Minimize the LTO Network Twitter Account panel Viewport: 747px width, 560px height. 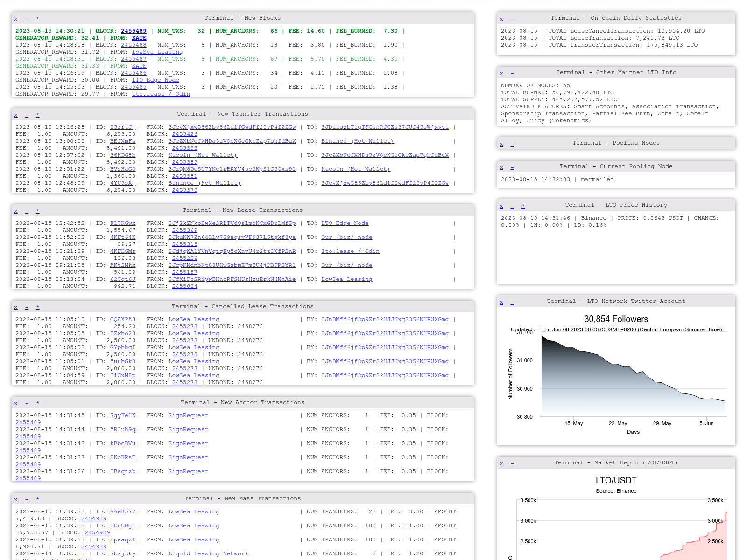pyautogui.click(x=512, y=302)
